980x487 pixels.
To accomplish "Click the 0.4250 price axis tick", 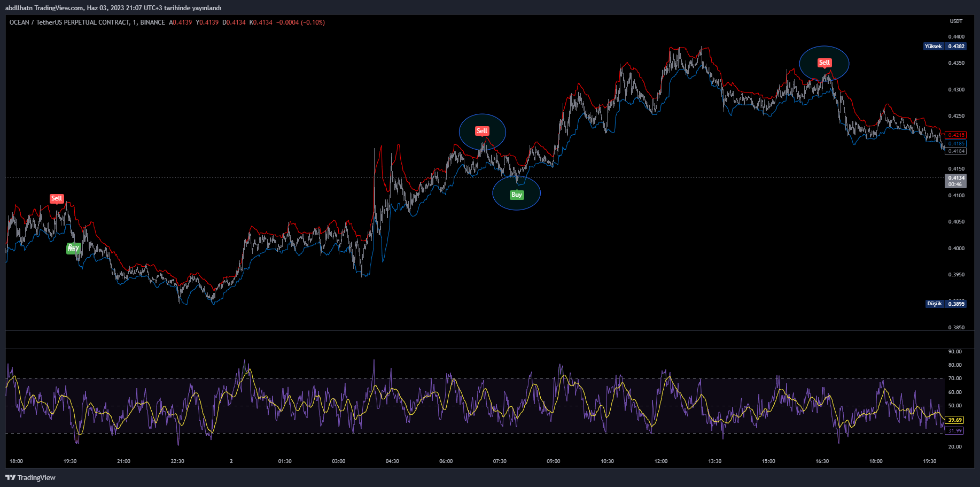I will tap(956, 116).
